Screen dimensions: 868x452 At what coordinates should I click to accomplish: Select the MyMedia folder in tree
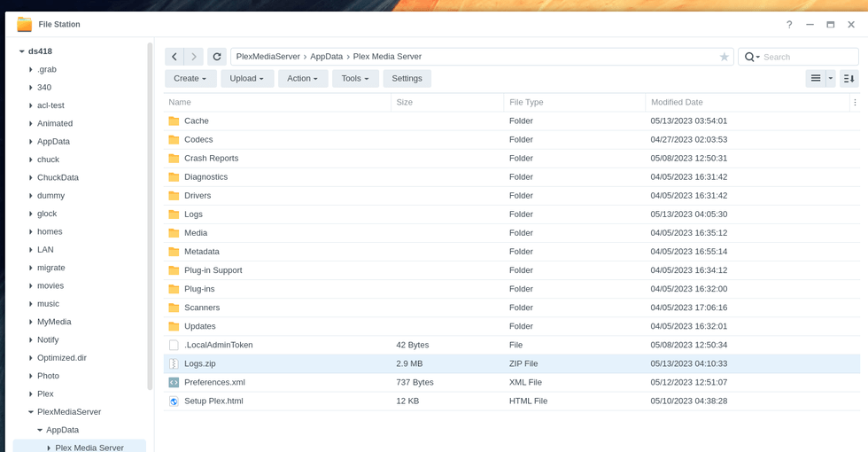point(54,322)
